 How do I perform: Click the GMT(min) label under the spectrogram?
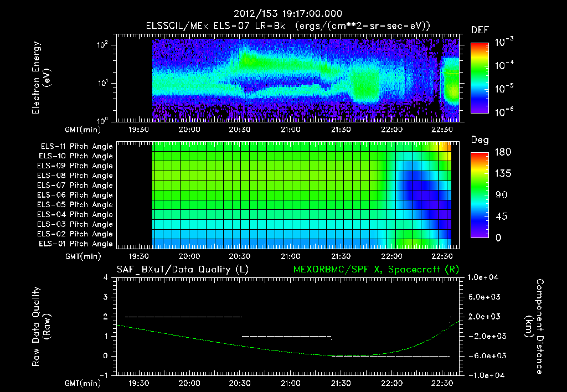[83, 130]
